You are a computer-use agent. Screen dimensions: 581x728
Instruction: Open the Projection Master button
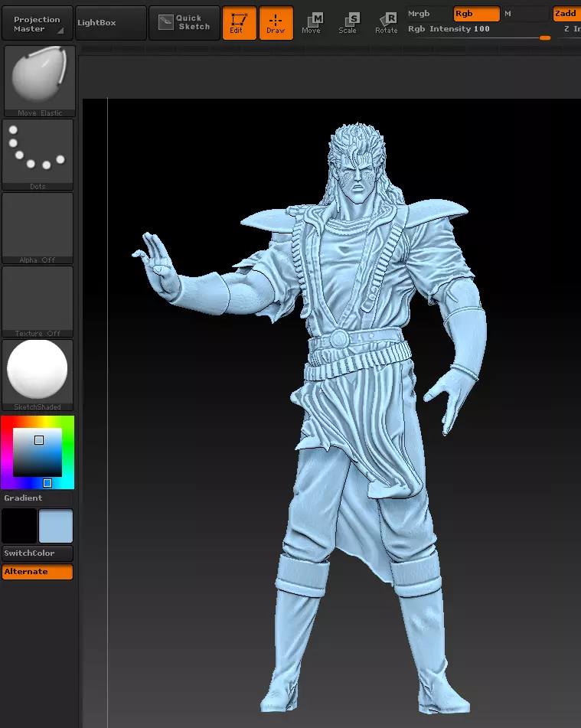38,23
